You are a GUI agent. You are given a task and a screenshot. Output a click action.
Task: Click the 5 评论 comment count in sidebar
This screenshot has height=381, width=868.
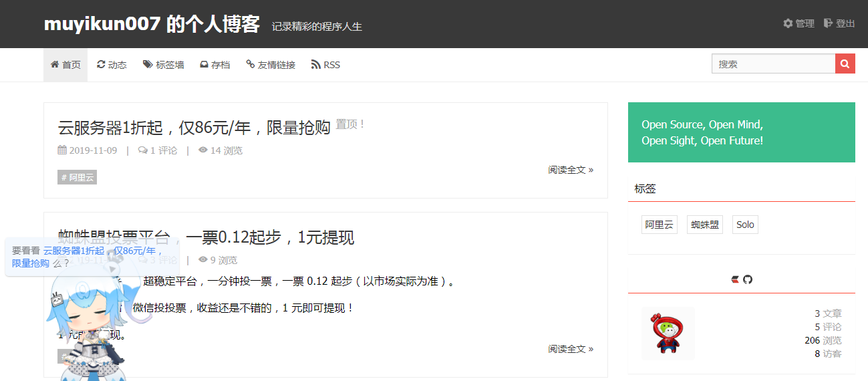click(x=828, y=327)
